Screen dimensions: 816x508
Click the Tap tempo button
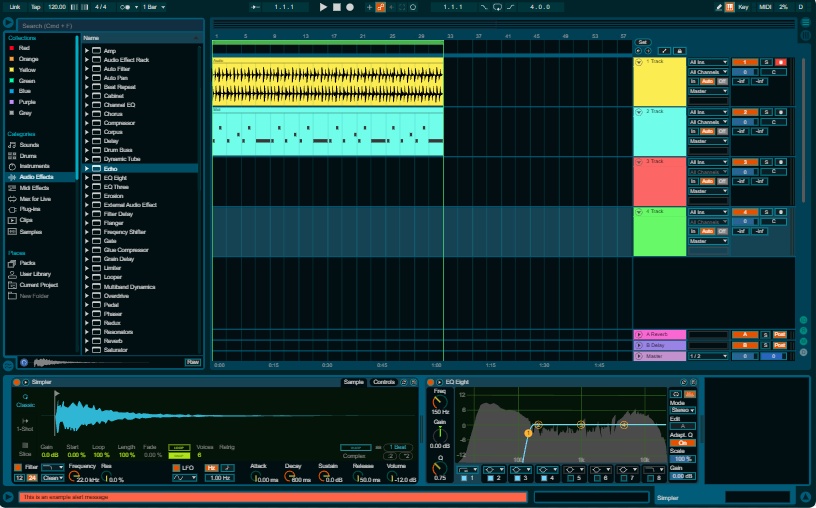pyautogui.click(x=35, y=7)
